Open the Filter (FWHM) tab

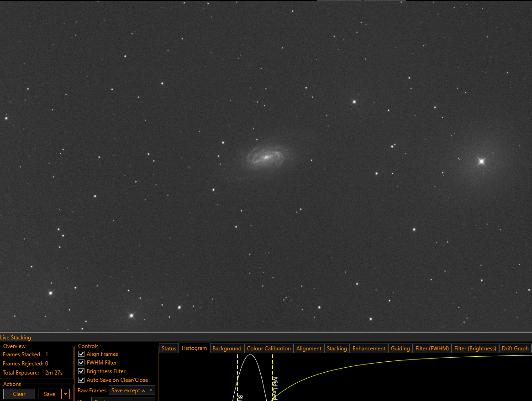tap(432, 348)
